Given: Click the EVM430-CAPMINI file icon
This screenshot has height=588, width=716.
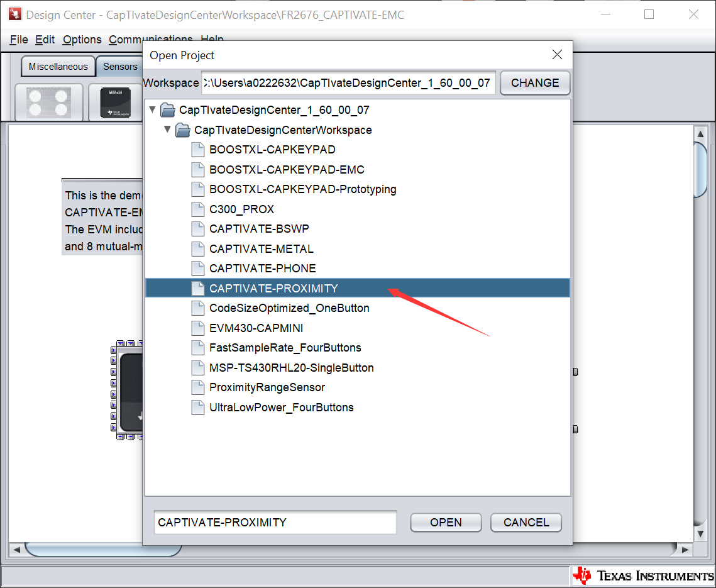Looking at the screenshot, I should click(198, 328).
